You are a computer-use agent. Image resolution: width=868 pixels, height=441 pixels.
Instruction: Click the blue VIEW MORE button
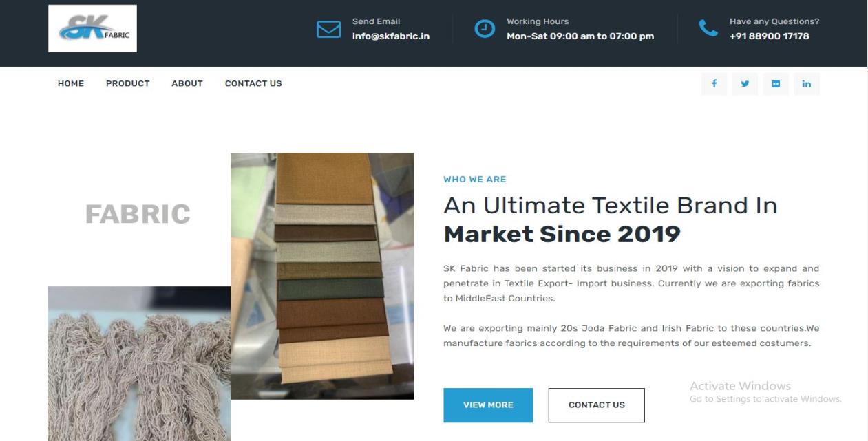click(x=488, y=405)
